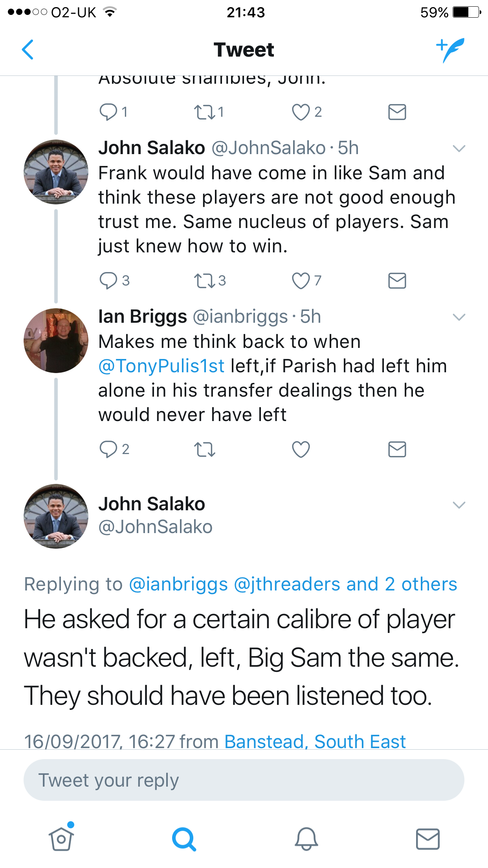
Task: Share Ian Briggs' tweet via message envelope
Action: pos(397,449)
